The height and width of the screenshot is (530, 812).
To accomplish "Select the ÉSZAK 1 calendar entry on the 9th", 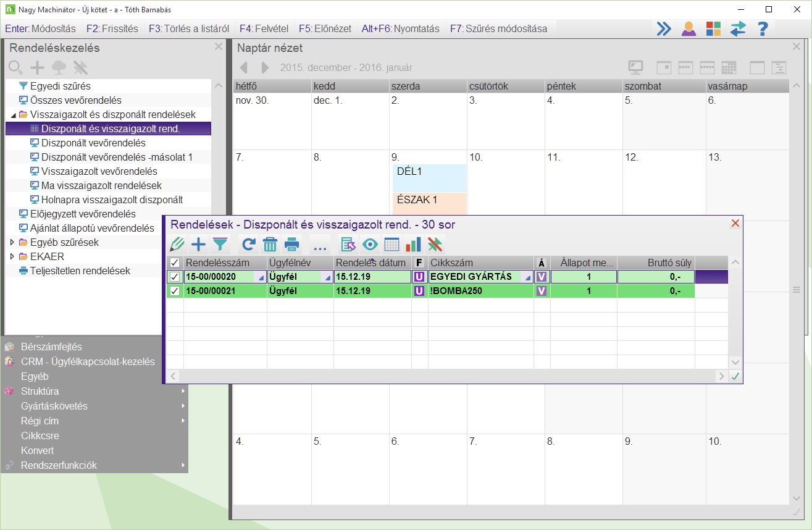I will (x=429, y=203).
